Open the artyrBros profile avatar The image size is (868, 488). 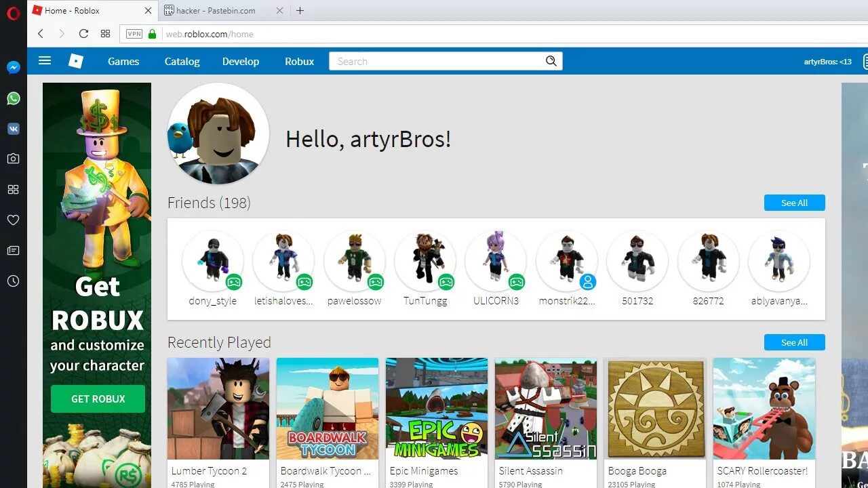pos(218,134)
